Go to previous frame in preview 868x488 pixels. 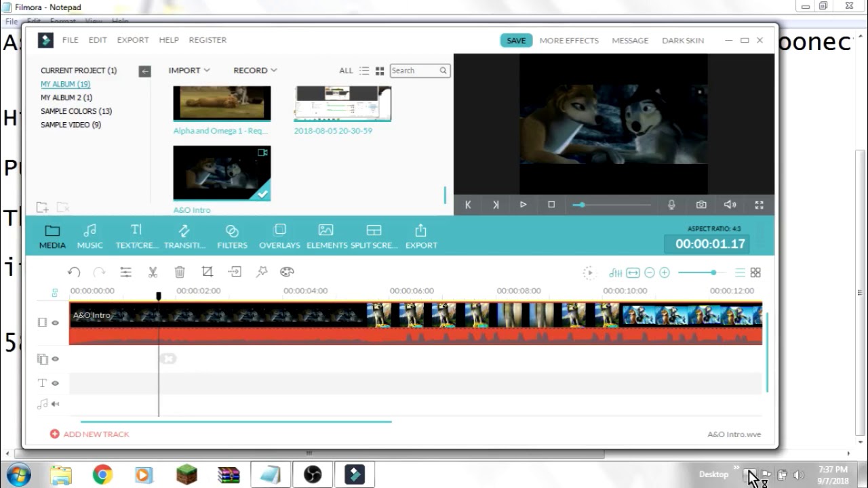coord(468,205)
